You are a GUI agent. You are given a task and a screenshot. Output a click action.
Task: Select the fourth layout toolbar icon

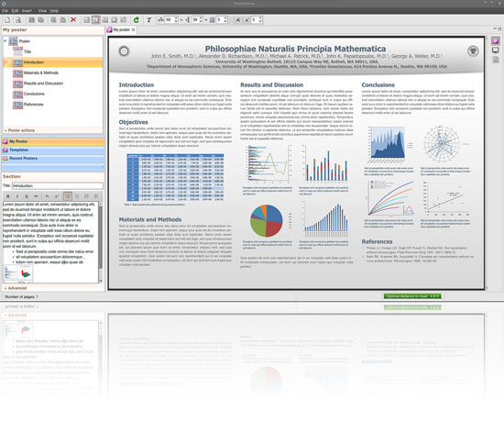115,20
